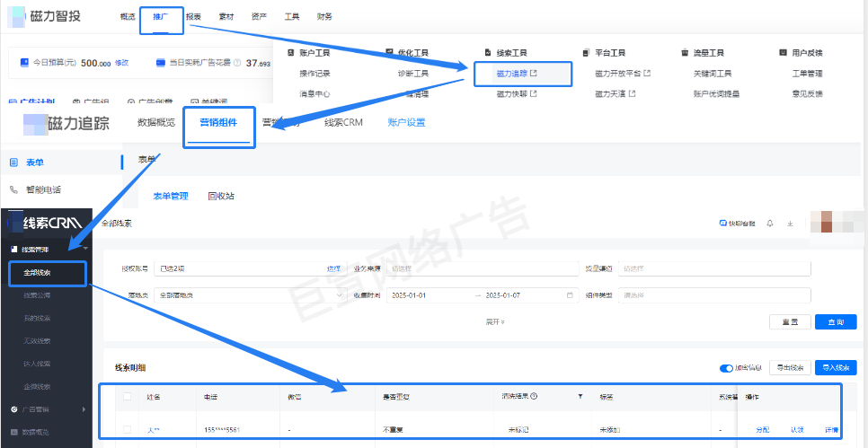Open 快聊客服 chat icon in CRM header
The image size is (868, 448).
tap(737, 224)
